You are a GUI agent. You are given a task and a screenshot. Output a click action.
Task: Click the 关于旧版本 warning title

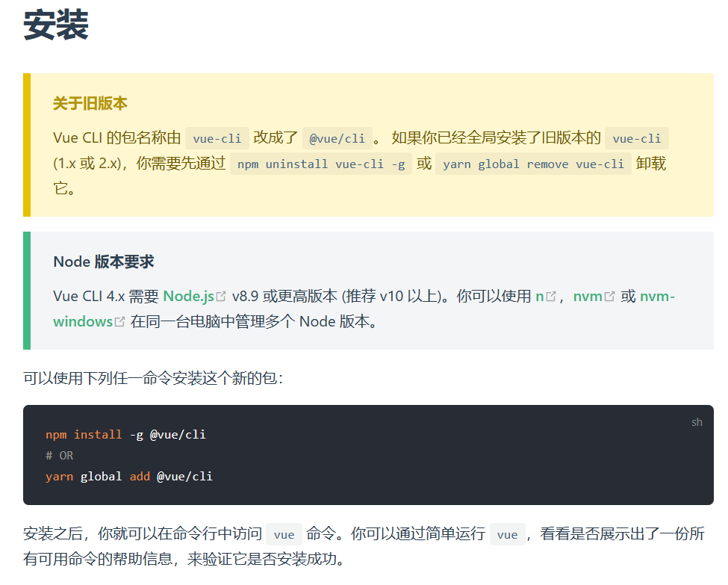pos(90,103)
